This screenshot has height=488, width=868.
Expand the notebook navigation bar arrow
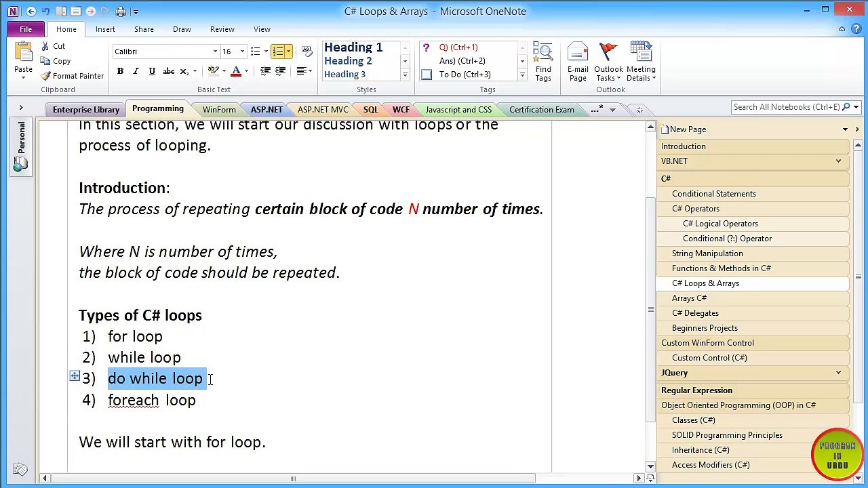pos(20,108)
